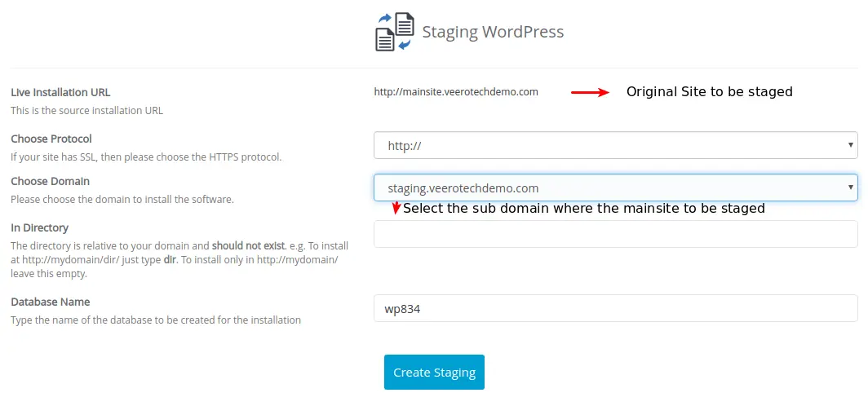Viewport: 868px width, 406px height.
Task: Click the In Directory label
Action: (40, 227)
